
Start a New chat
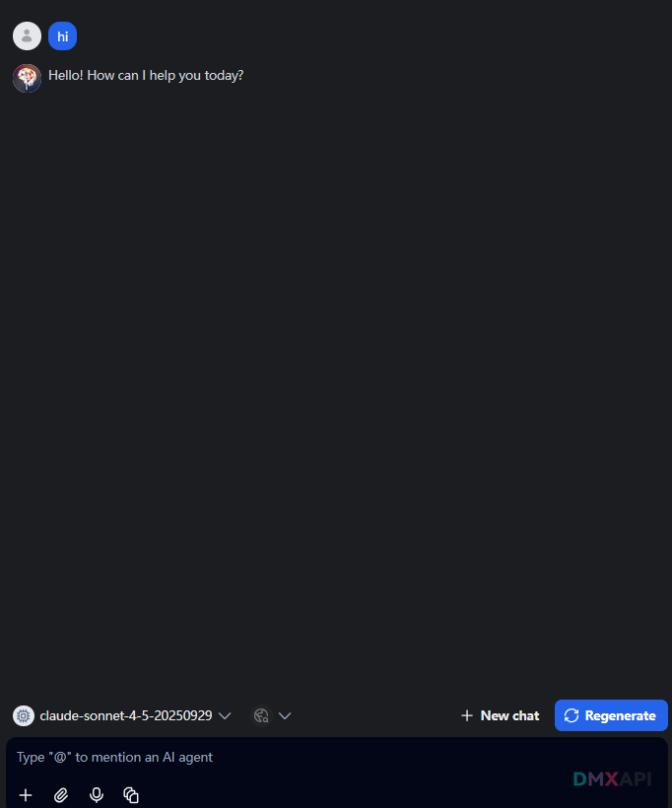pyautogui.click(x=500, y=715)
